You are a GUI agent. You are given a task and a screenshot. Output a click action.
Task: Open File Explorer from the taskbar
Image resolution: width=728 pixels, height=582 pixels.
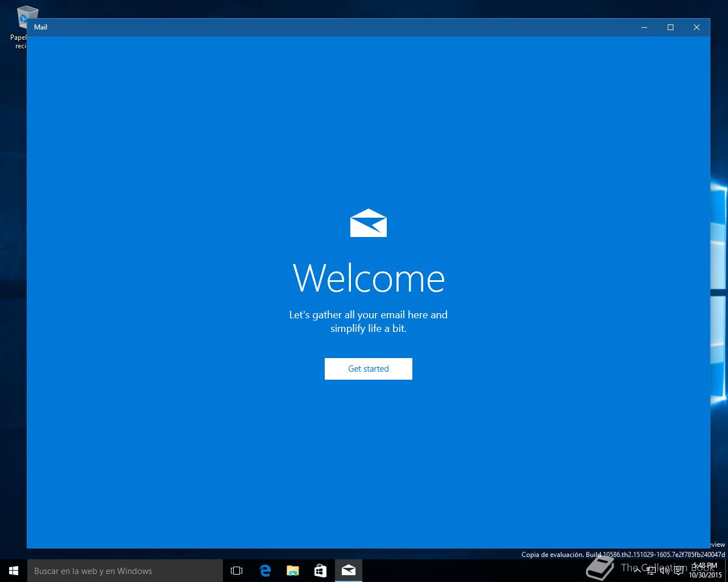point(292,571)
